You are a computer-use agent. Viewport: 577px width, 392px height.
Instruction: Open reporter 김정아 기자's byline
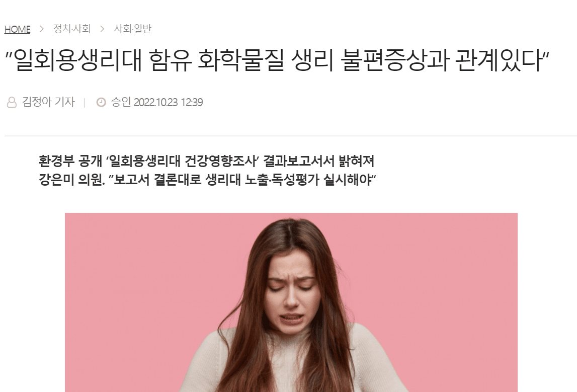(48, 102)
